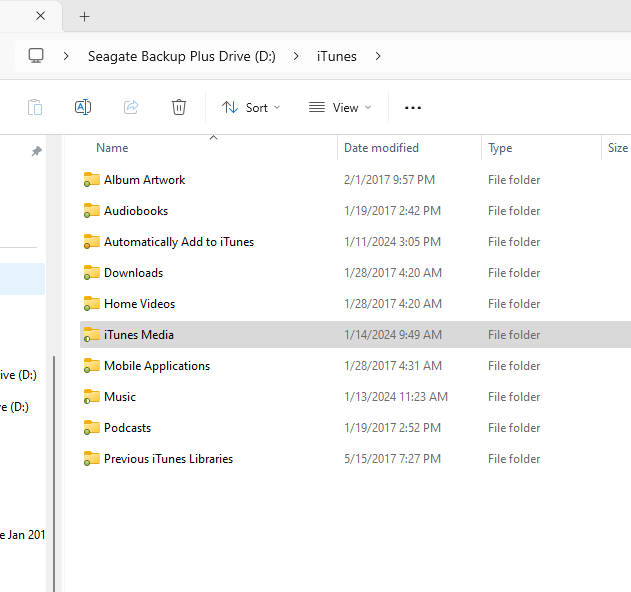
Task: Click the date 2/1/2017 9:57 PM
Action: [x=389, y=179]
